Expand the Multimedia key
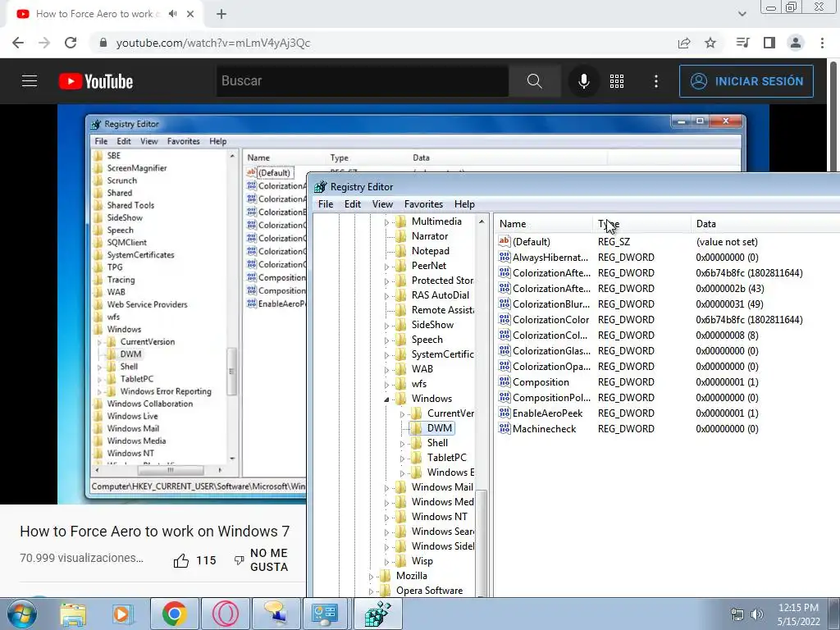 [386, 221]
